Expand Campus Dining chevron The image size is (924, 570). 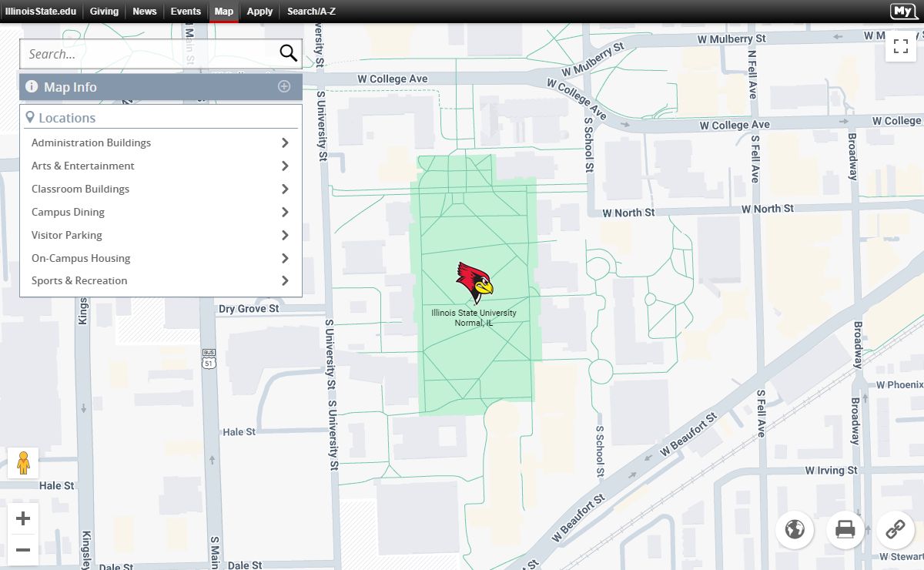tap(285, 212)
